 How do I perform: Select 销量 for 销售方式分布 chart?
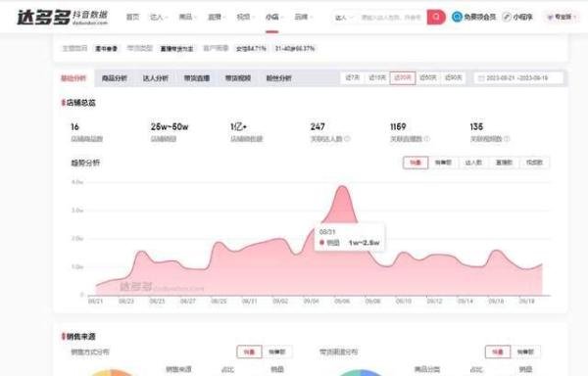pyautogui.click(x=249, y=352)
